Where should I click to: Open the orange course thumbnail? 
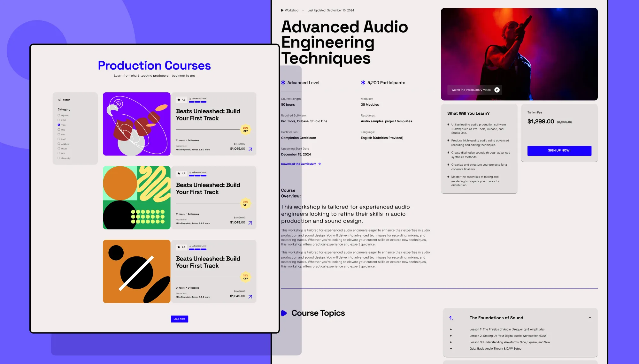pyautogui.click(x=136, y=271)
